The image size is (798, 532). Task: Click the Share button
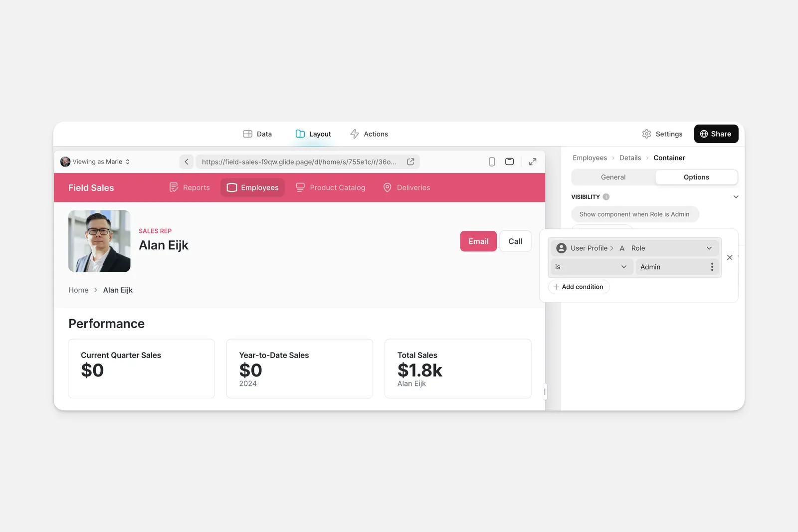[716, 134]
